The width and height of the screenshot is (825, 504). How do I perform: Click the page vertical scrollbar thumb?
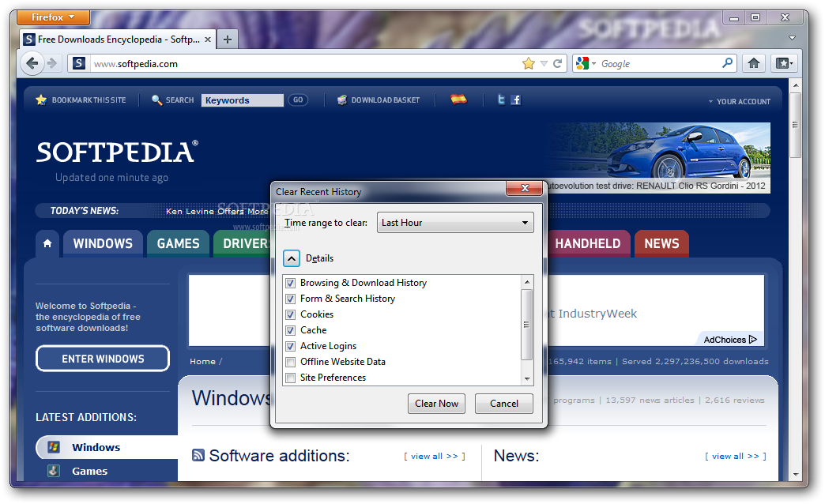[x=795, y=125]
